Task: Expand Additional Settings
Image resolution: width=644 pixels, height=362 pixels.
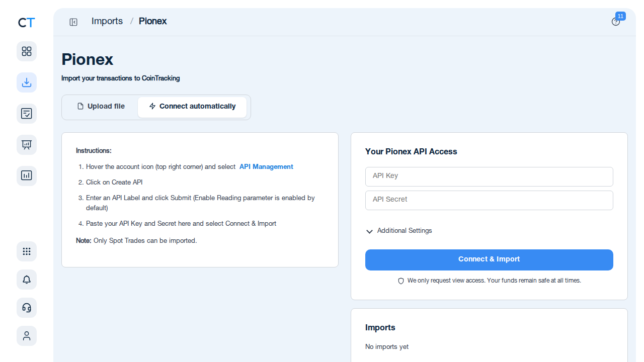Action: pyautogui.click(x=399, y=231)
